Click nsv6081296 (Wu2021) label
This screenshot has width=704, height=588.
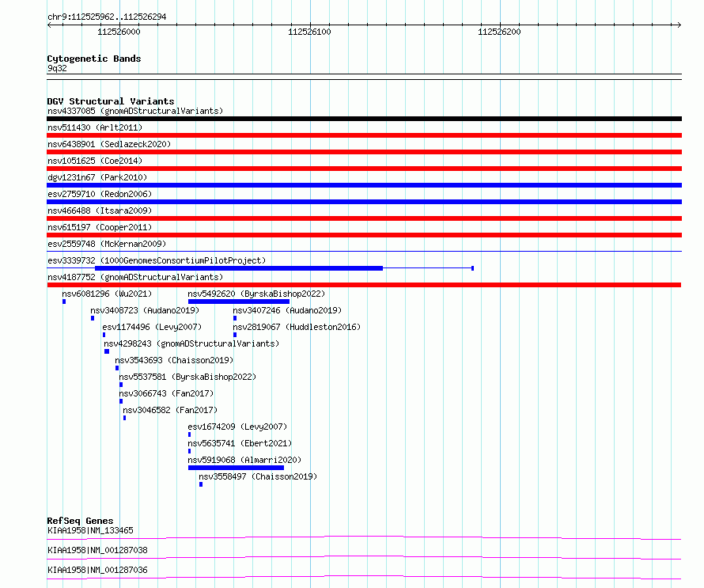point(107,294)
